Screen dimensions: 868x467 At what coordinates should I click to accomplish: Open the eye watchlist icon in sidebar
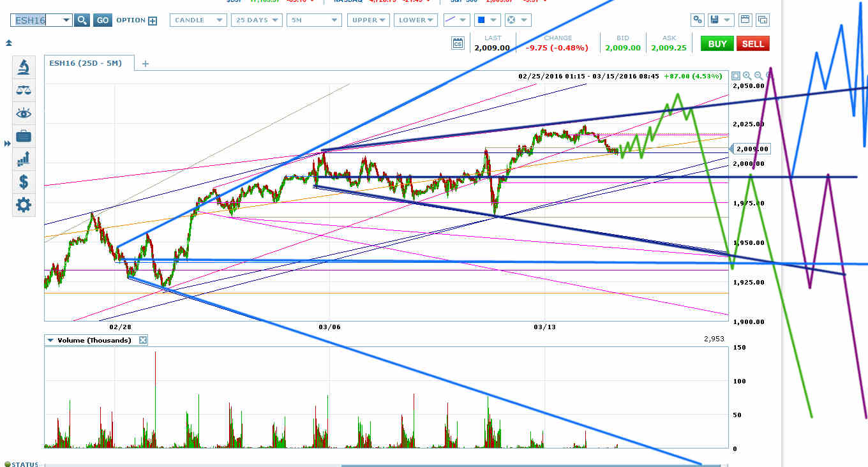[24, 113]
